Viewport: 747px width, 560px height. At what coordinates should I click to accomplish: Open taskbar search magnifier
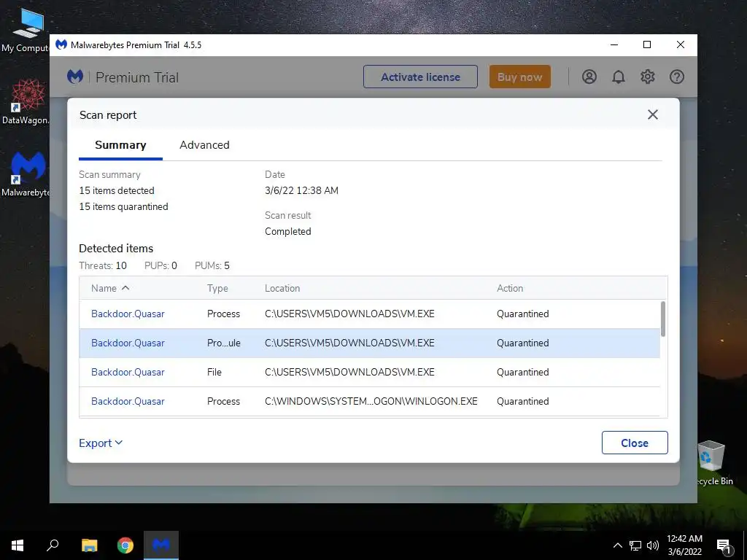click(x=53, y=545)
